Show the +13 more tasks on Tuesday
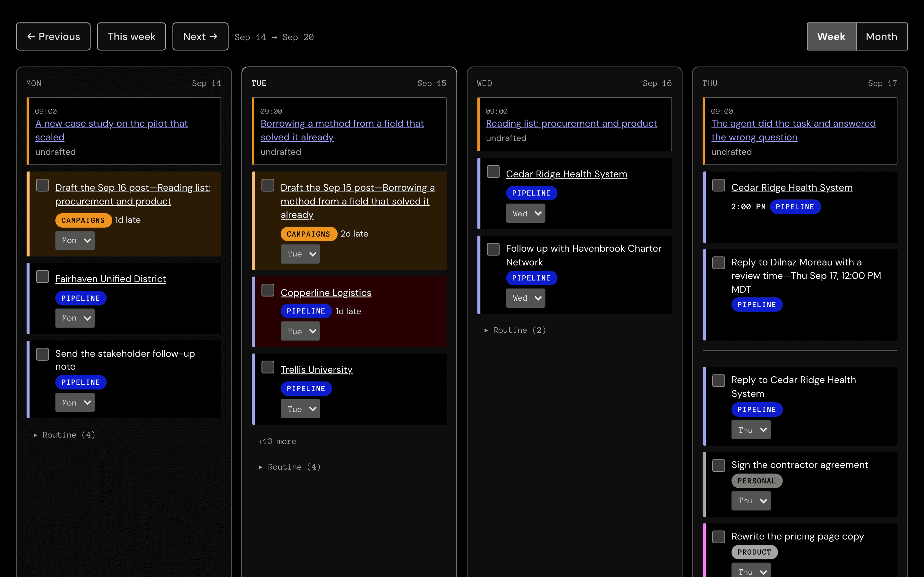Image resolution: width=924 pixels, height=577 pixels. (x=277, y=441)
